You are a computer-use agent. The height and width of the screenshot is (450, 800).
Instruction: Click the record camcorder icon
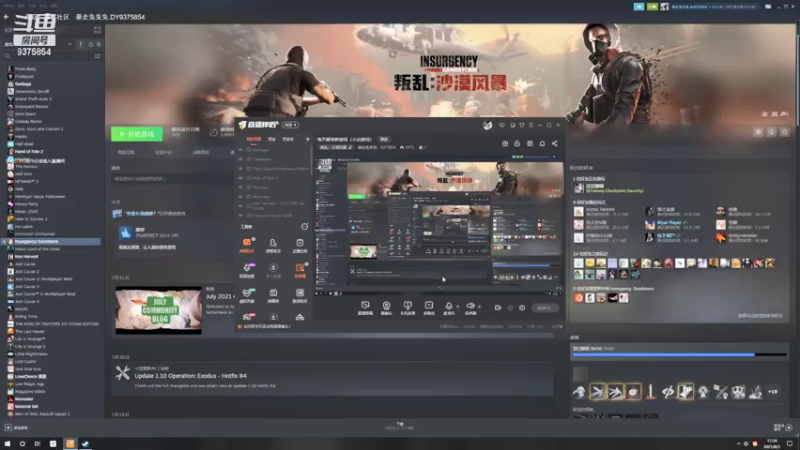tap(498, 308)
